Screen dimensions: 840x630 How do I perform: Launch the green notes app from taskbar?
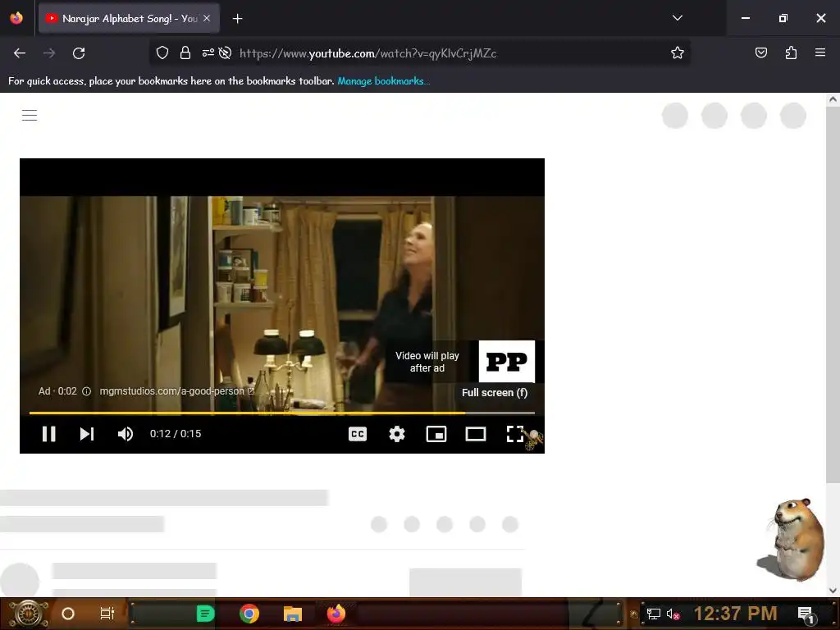(205, 614)
